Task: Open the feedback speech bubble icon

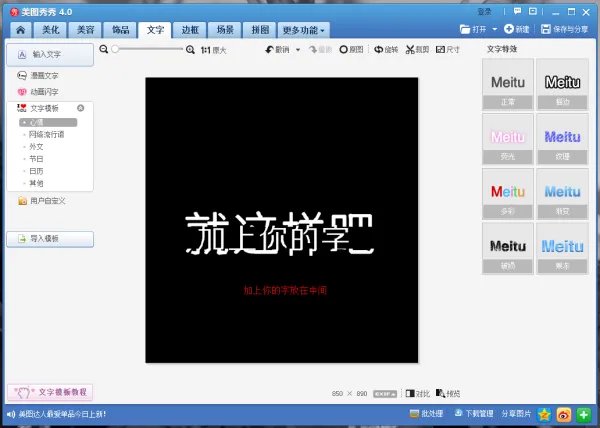Action: [517, 11]
